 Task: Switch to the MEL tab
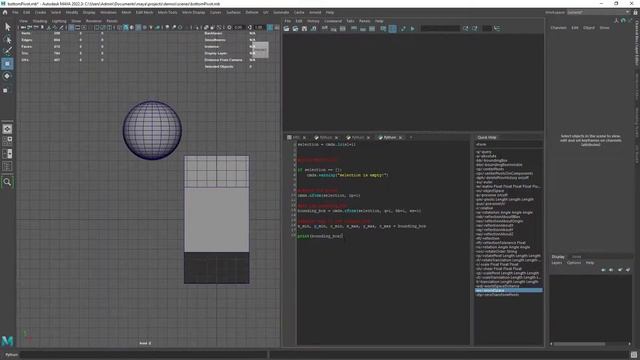(x=295, y=138)
